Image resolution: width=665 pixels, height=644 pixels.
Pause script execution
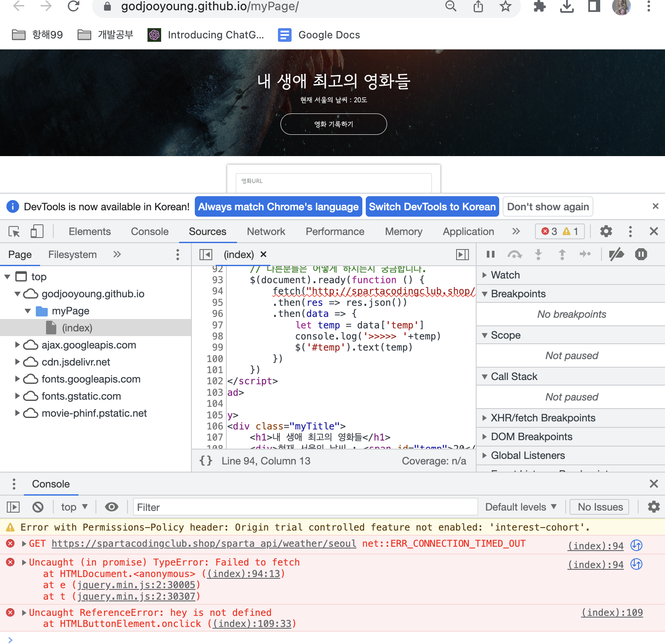491,254
